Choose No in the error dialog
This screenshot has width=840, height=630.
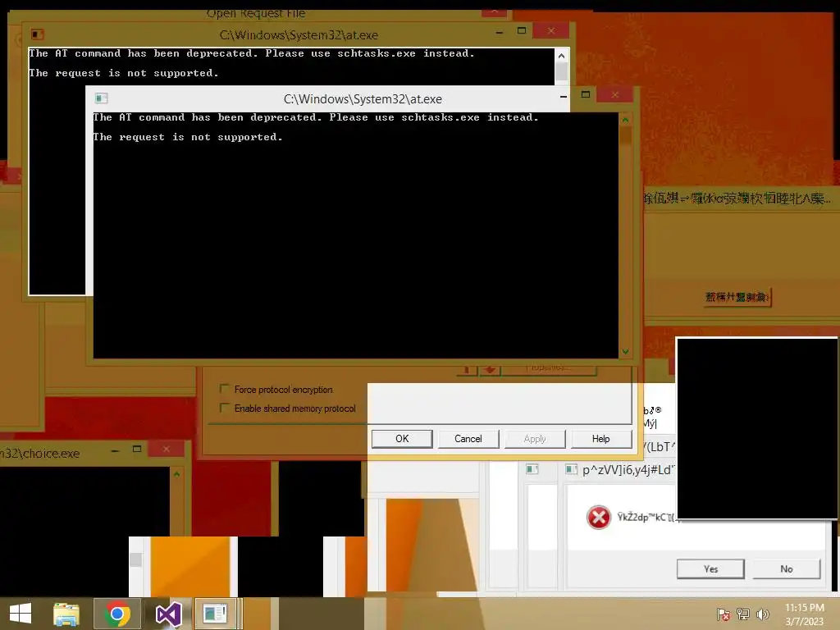coord(787,569)
